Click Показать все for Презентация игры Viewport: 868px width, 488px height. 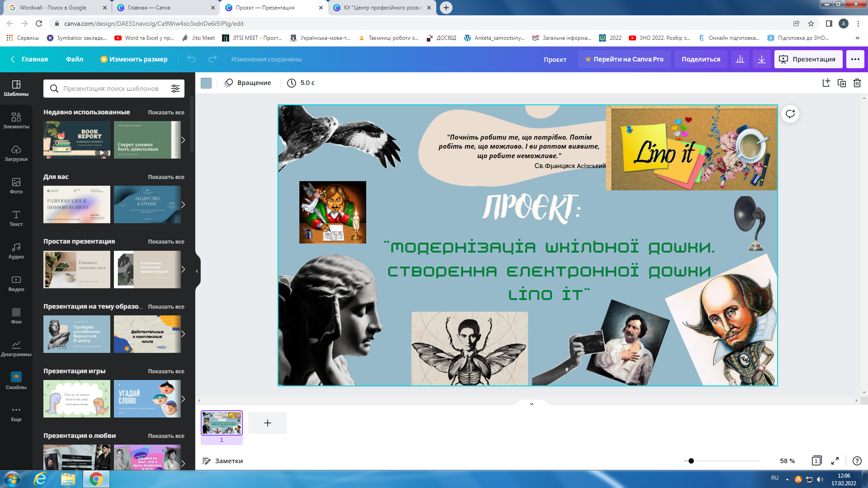166,371
